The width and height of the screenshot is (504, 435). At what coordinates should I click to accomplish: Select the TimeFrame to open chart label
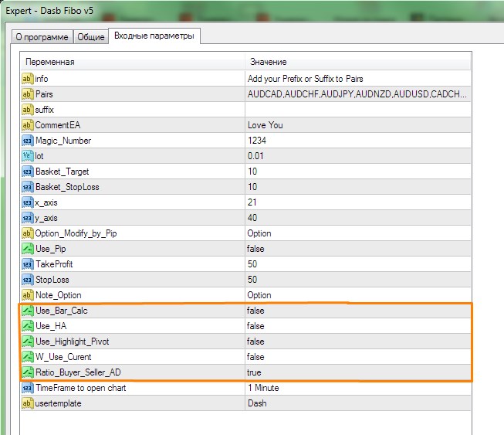(x=81, y=388)
